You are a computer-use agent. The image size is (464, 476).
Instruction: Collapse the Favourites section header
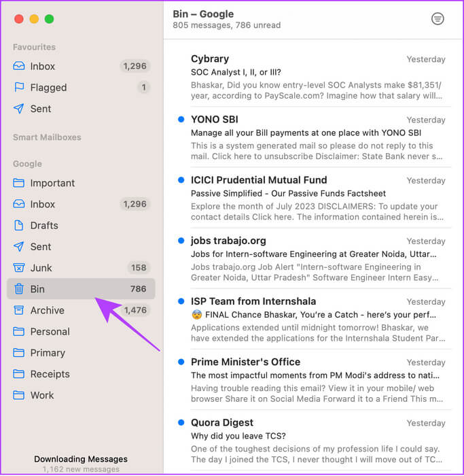point(34,47)
